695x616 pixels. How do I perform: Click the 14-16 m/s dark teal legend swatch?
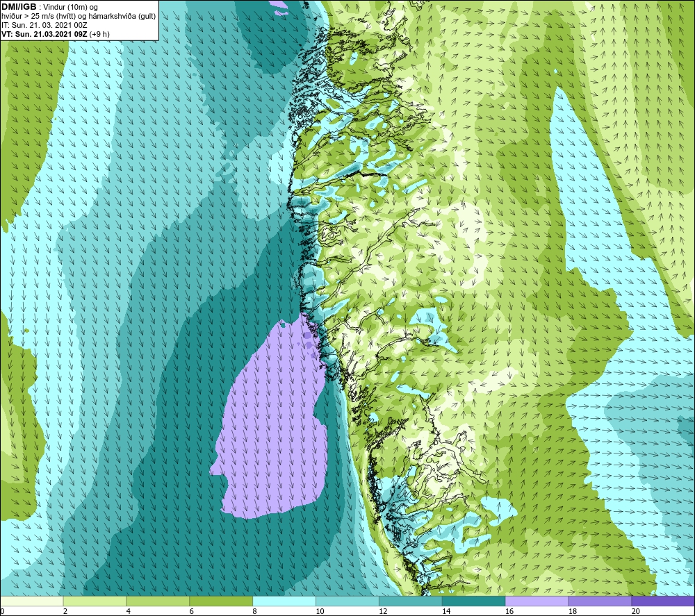tap(474, 601)
